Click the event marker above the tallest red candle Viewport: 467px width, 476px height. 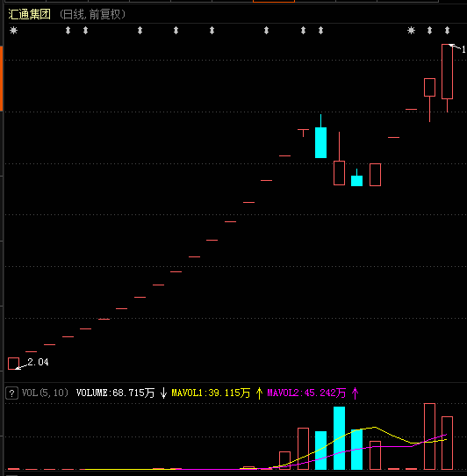coord(447,31)
